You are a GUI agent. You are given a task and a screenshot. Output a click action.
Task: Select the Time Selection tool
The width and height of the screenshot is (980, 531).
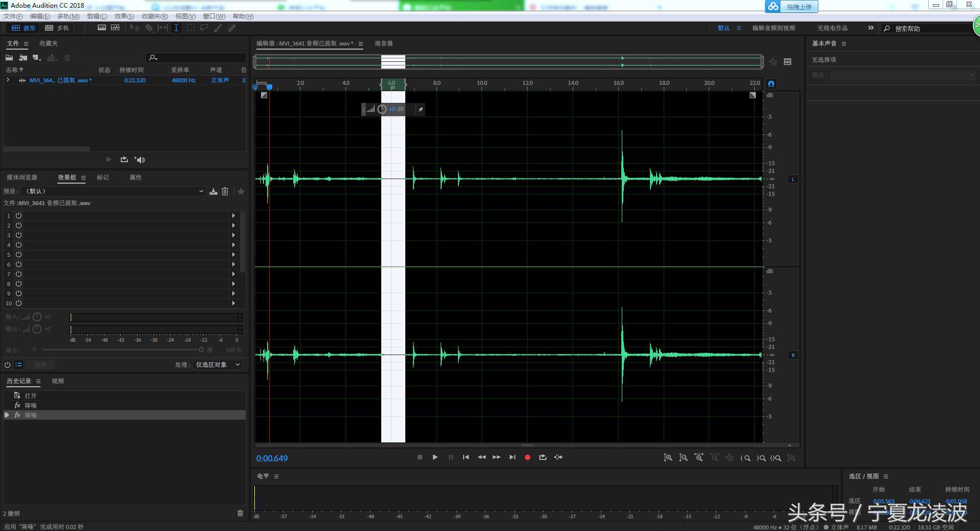pos(176,28)
